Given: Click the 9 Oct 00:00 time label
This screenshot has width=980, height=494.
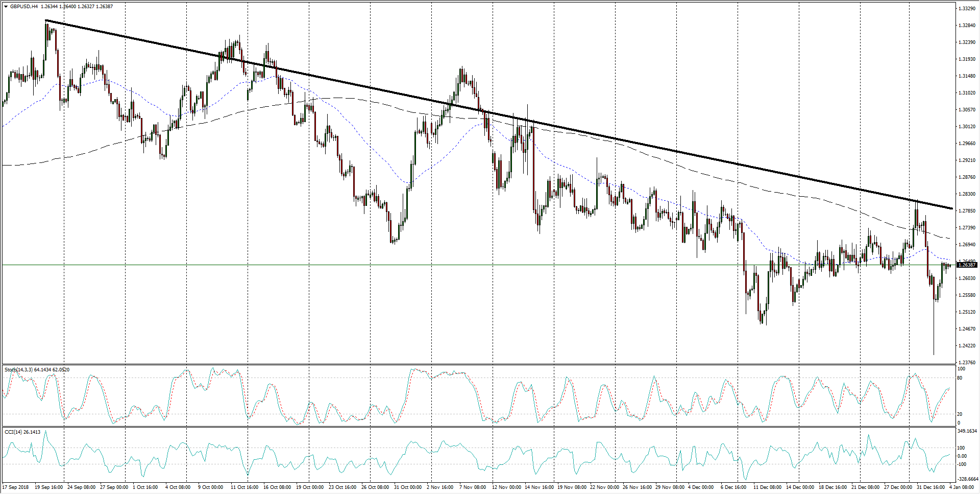Looking at the screenshot, I should tap(211, 487).
